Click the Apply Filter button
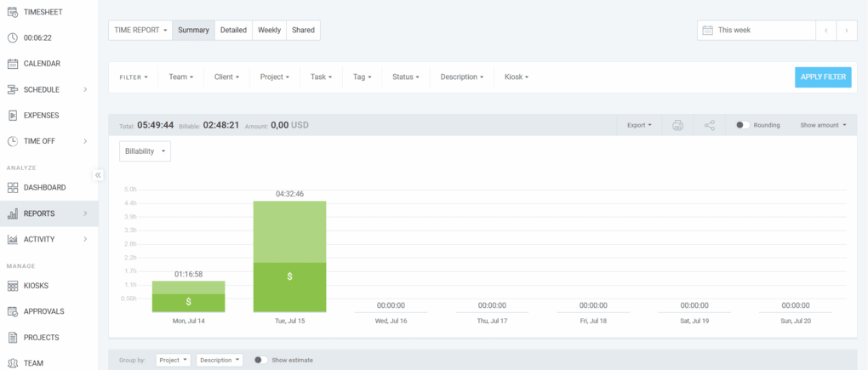 click(822, 77)
